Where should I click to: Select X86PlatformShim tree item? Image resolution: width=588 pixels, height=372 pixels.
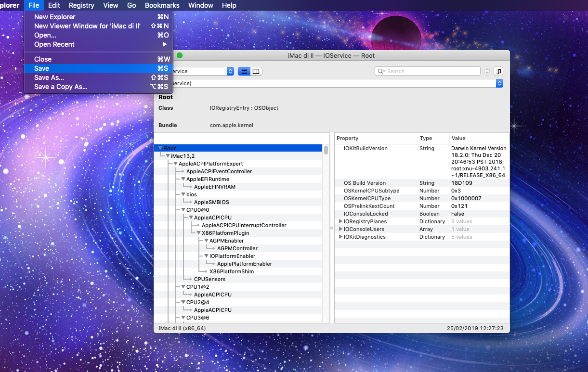point(232,271)
